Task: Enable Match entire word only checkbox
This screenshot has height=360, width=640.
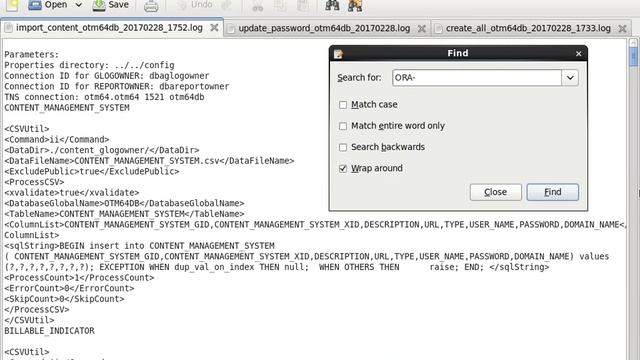Action: tap(343, 126)
